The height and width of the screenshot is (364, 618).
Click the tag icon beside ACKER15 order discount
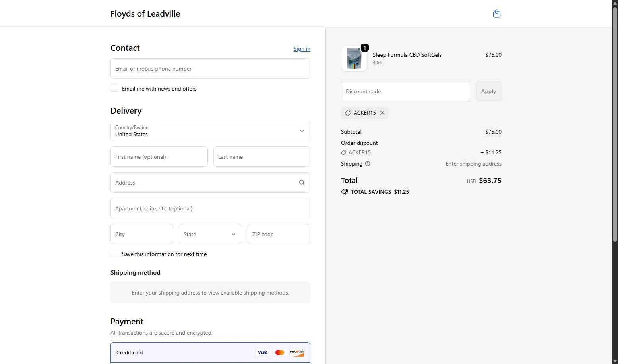[344, 152]
